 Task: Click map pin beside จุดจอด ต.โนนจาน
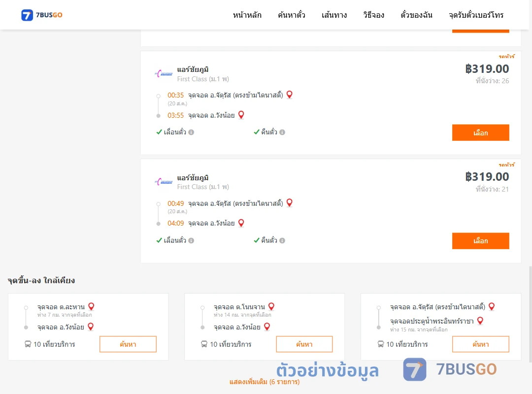point(271,306)
